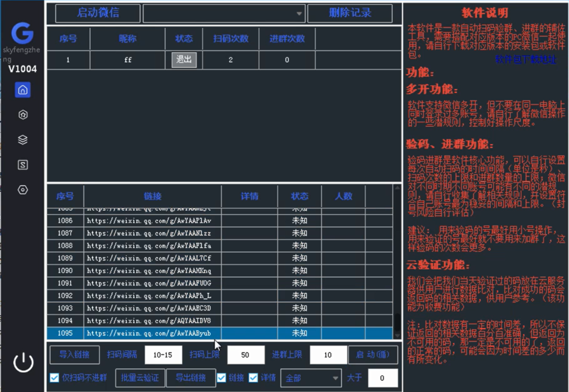
Task: Click the 扫码间隔 field showing 10-15
Action: coord(163,355)
